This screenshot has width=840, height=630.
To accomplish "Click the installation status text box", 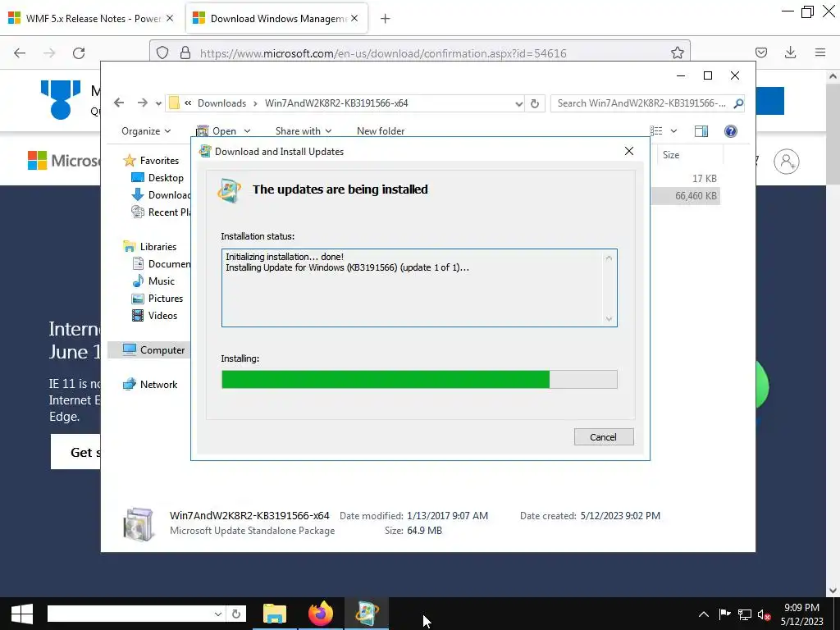I will pyautogui.click(x=419, y=288).
